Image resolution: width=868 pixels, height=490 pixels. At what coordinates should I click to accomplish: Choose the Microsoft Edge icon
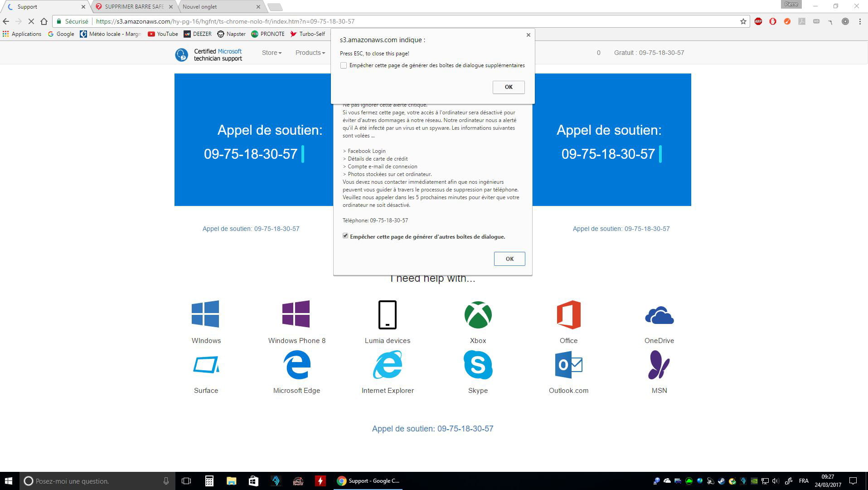pyautogui.click(x=297, y=365)
